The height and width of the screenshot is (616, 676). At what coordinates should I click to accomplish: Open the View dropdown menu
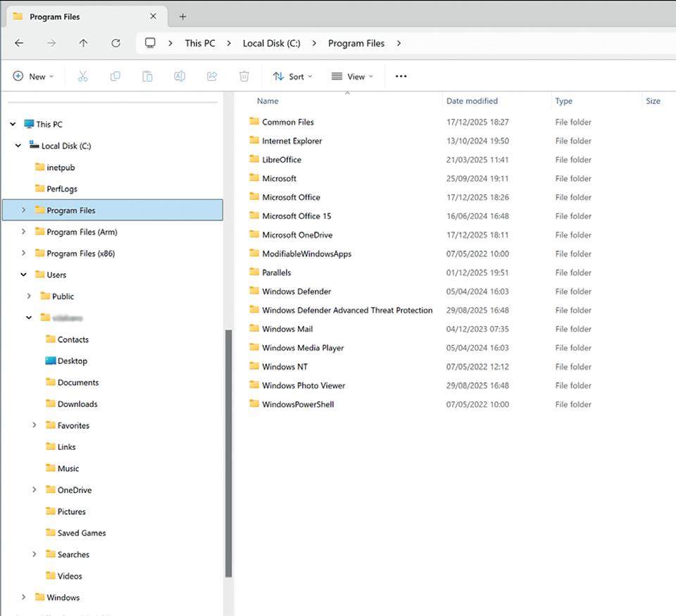(352, 76)
